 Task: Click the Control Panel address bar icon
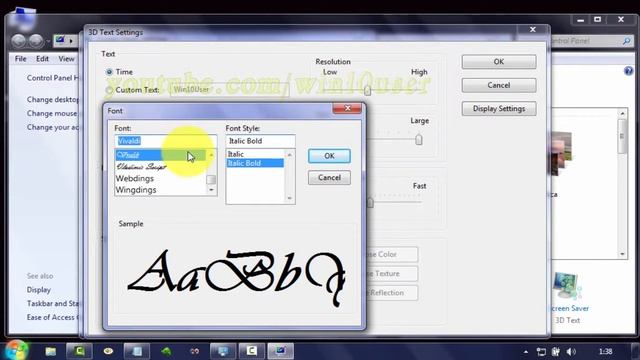tap(60, 40)
